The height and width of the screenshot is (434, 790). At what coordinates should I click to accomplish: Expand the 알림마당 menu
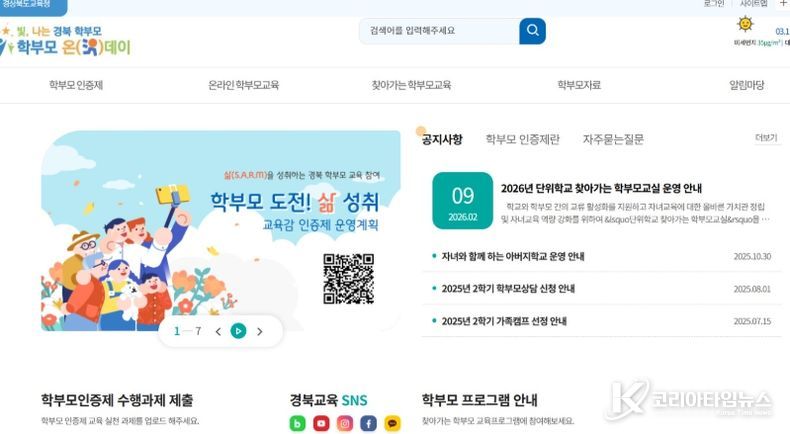[747, 85]
